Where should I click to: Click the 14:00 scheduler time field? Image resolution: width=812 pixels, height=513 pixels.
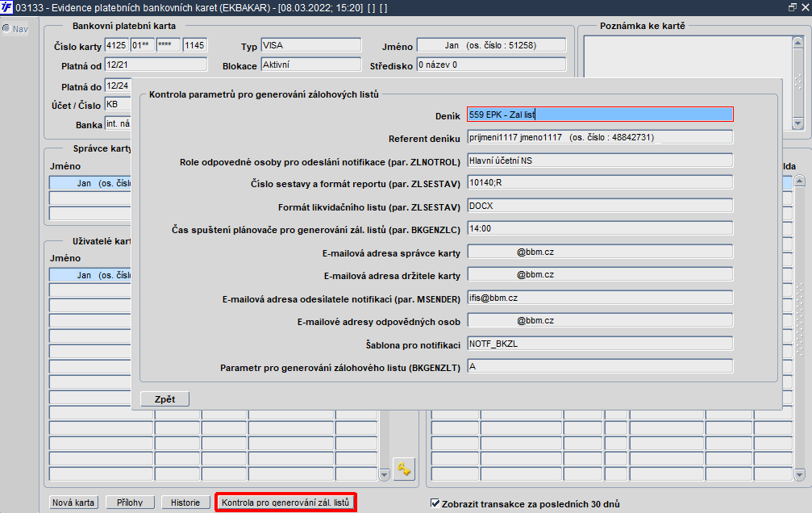tap(600, 228)
